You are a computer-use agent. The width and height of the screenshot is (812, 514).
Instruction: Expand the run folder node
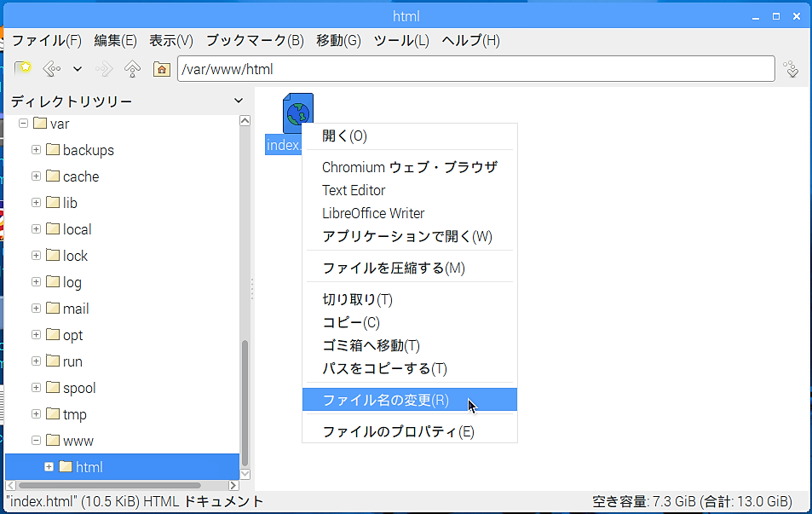tap(36, 361)
